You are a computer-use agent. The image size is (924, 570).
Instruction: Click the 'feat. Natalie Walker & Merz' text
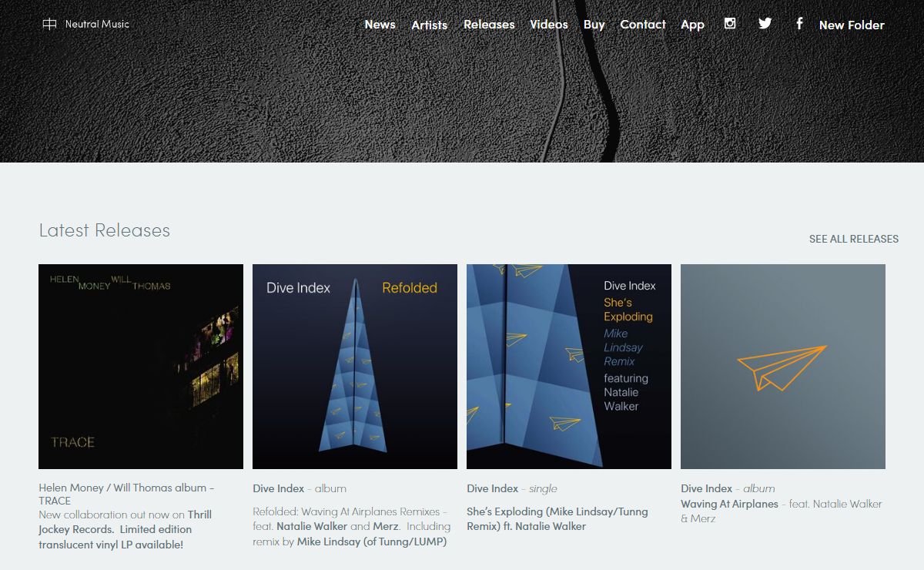[x=782, y=511]
